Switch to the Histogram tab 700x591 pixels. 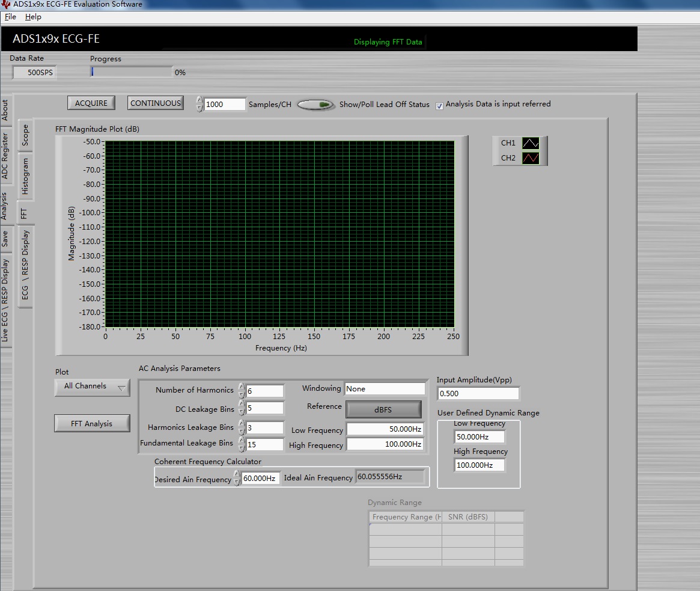[25, 176]
